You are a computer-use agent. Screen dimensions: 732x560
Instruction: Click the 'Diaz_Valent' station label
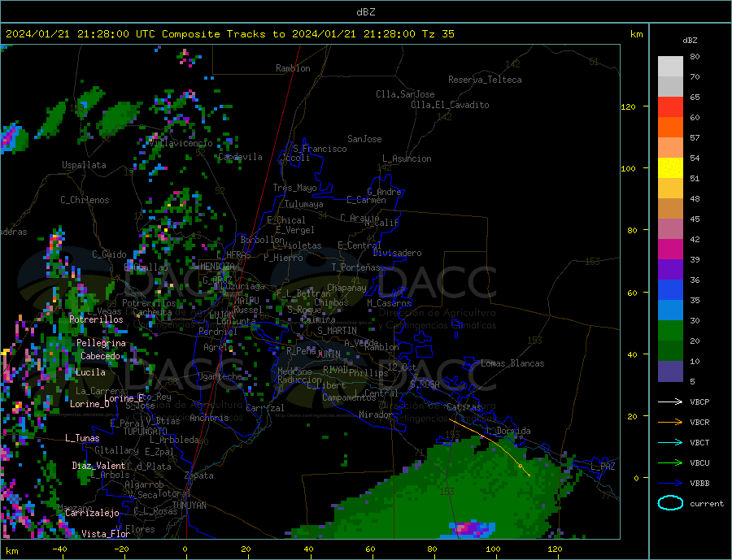[x=98, y=465]
